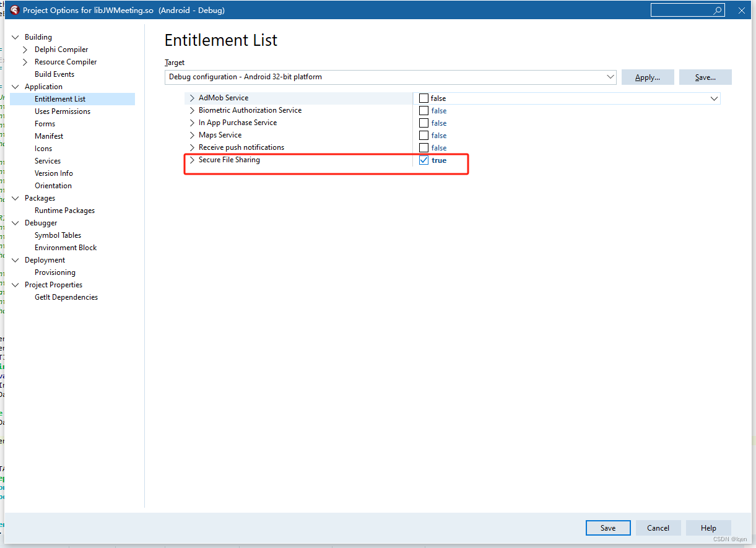Open the Target configuration dropdown
756x548 pixels.
pyautogui.click(x=612, y=77)
